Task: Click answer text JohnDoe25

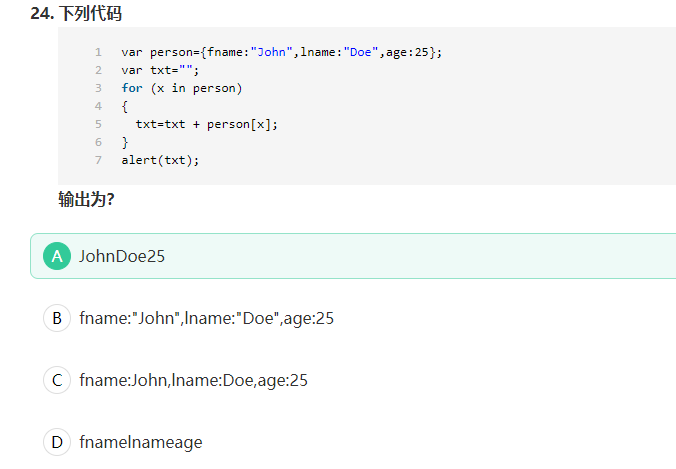Action: (122, 256)
